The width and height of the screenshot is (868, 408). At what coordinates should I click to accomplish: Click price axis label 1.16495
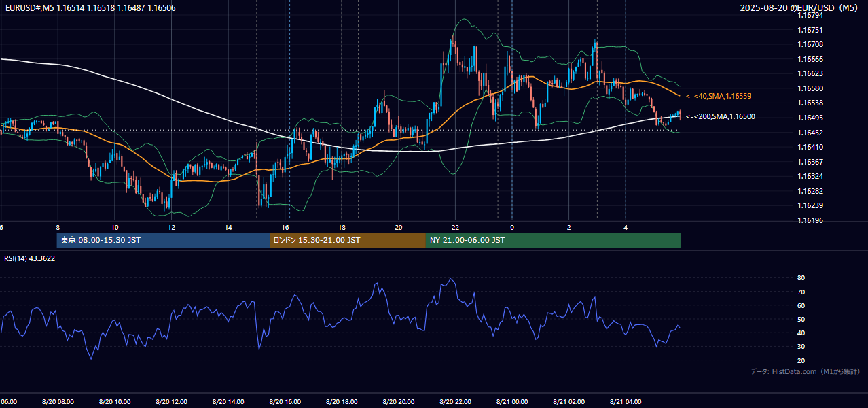click(x=811, y=118)
